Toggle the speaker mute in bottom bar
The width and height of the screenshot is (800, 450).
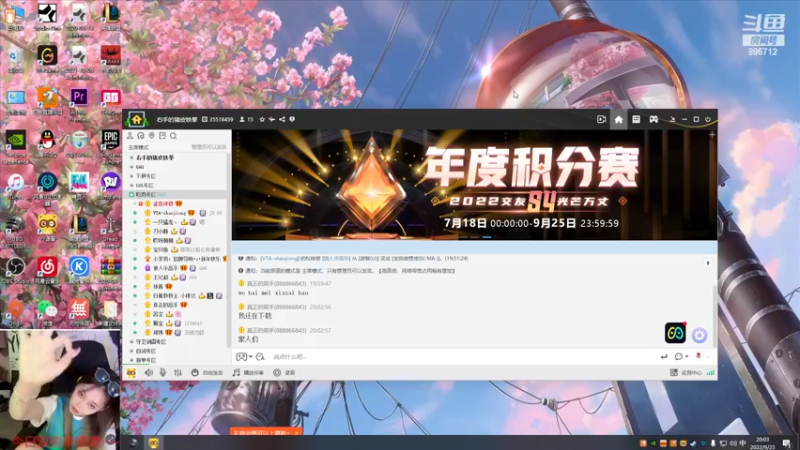pos(148,373)
